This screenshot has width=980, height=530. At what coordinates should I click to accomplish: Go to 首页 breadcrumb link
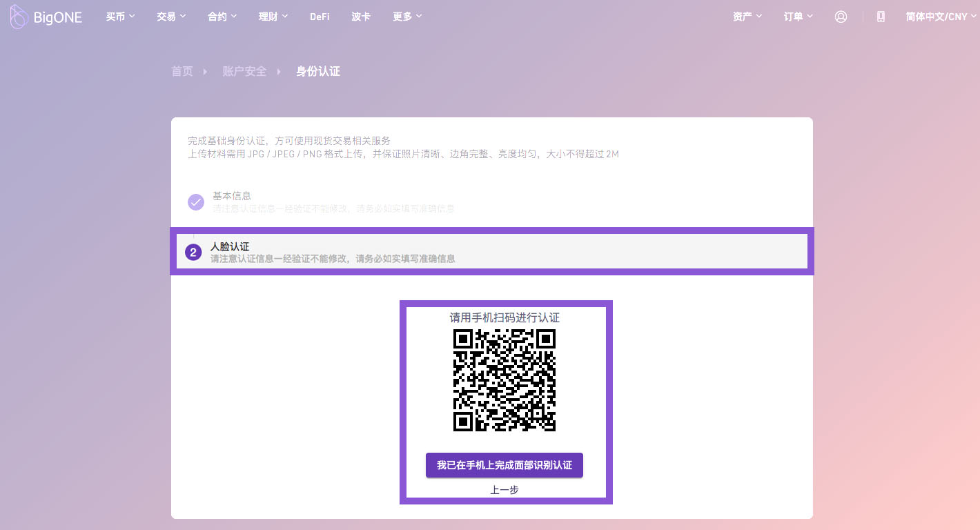182,71
